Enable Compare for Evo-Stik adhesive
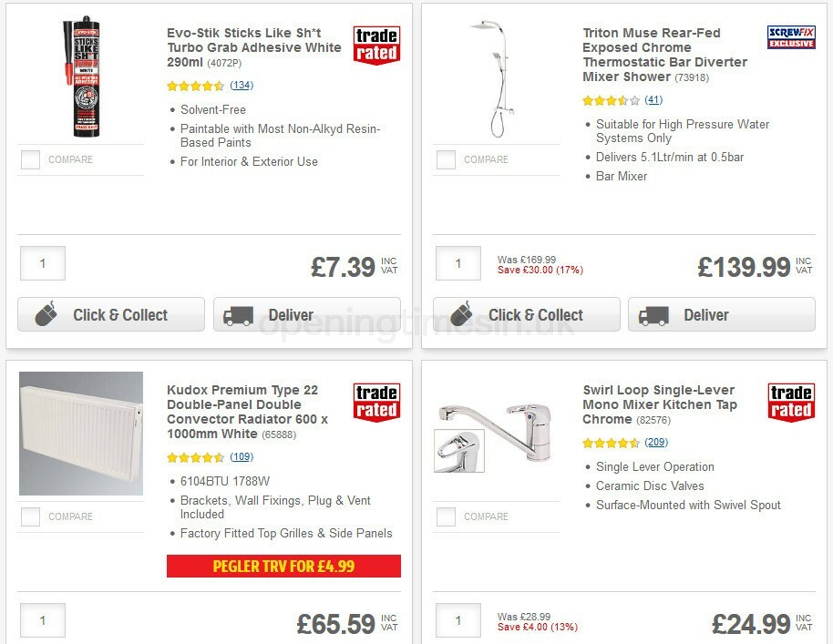The width and height of the screenshot is (833, 644). [30, 159]
